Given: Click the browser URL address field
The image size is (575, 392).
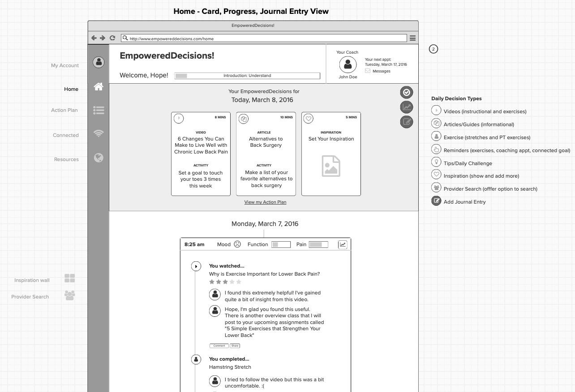Looking at the screenshot, I should click(264, 38).
